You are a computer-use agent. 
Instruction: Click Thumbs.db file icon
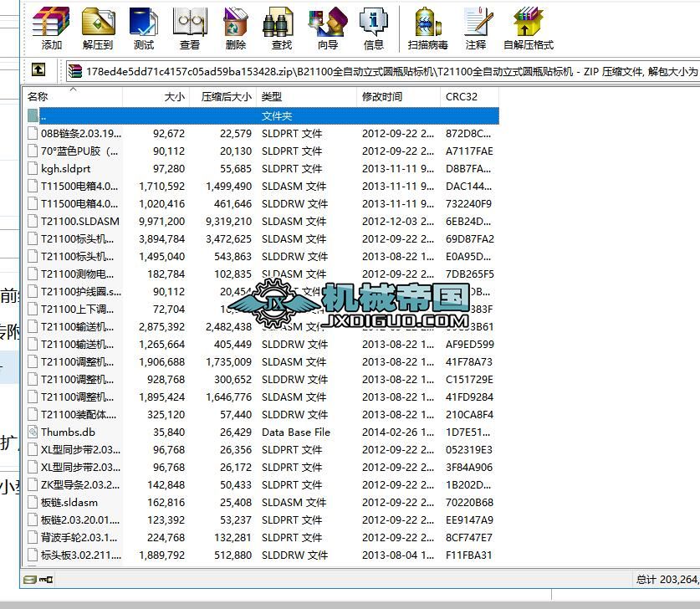tap(33, 432)
